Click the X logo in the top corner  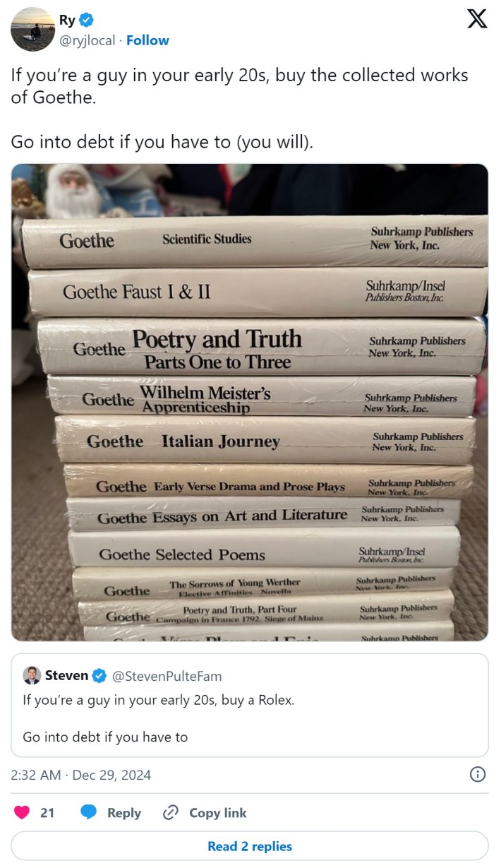pos(477,19)
